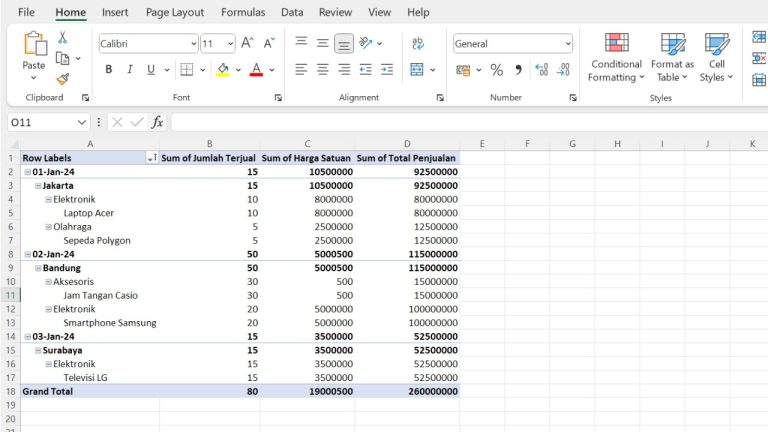Image resolution: width=768 pixels, height=432 pixels.
Task: Apply cell borders icon
Action: [187, 70]
